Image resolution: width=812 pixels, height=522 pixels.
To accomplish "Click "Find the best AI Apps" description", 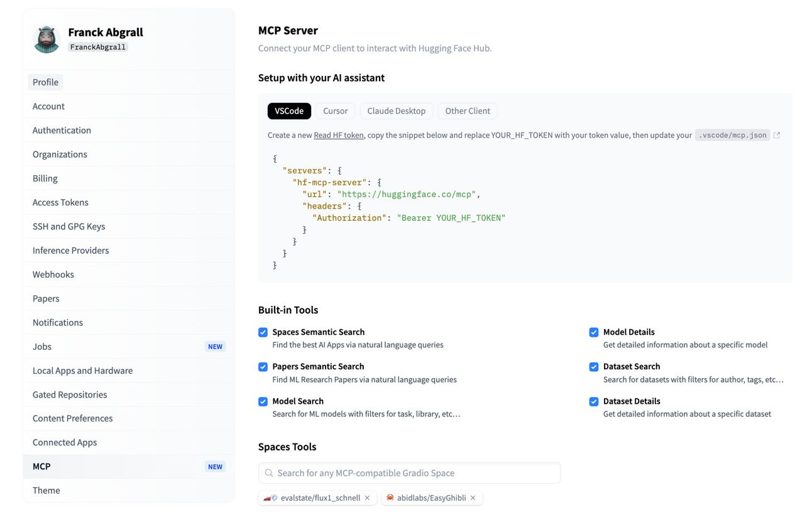I will tap(358, 345).
